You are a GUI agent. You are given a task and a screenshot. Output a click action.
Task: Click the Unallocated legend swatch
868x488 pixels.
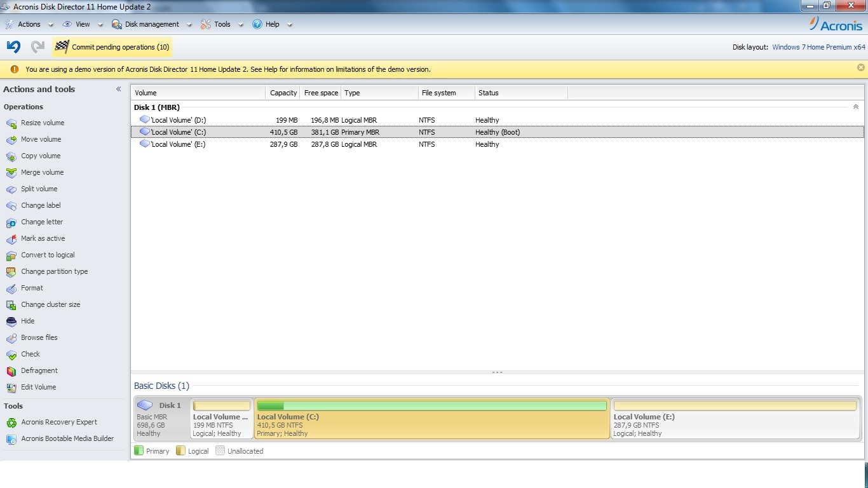click(x=220, y=451)
